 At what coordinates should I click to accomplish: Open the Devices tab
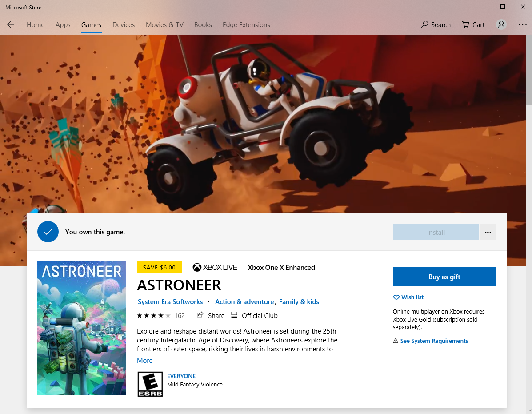[x=124, y=25]
